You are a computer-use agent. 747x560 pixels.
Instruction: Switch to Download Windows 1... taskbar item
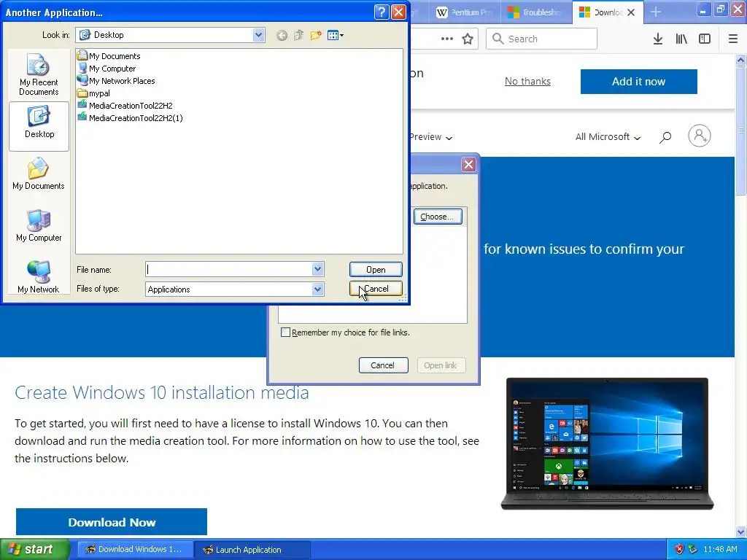tap(135, 550)
